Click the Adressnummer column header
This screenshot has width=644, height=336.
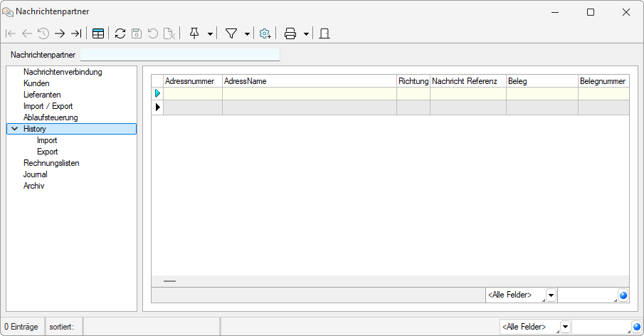192,81
